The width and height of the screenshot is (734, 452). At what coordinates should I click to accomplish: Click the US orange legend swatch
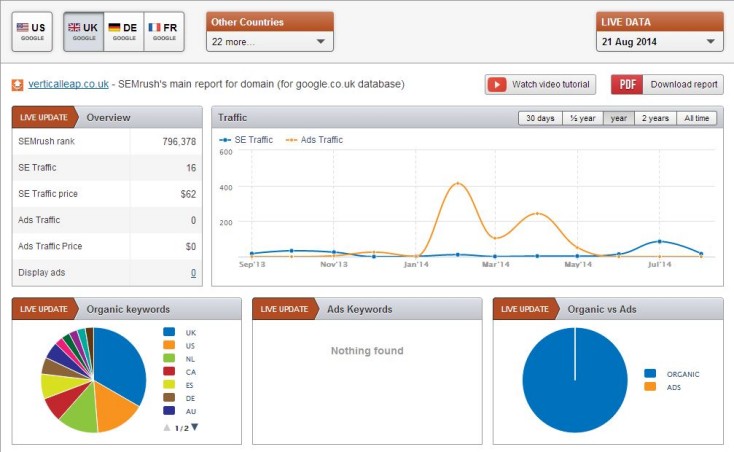169,345
